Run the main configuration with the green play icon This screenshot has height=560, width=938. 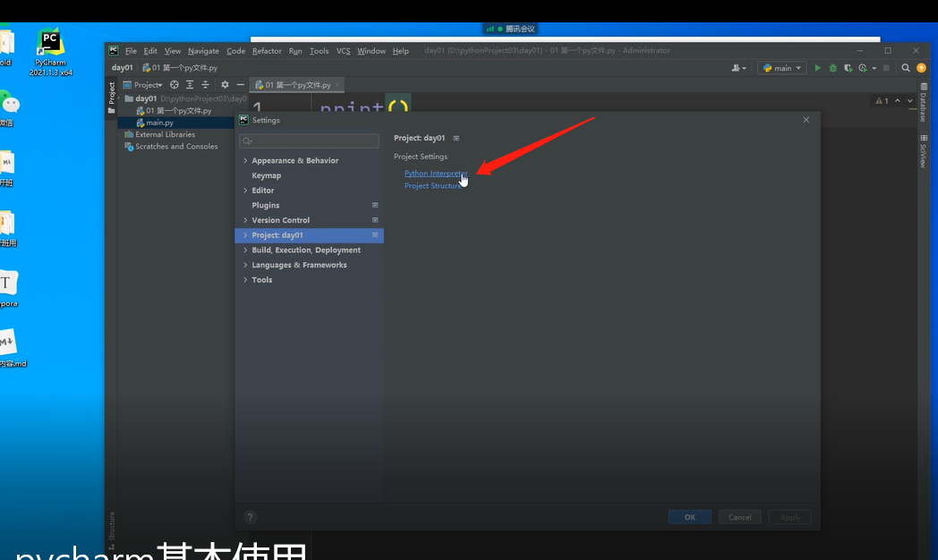click(x=818, y=68)
